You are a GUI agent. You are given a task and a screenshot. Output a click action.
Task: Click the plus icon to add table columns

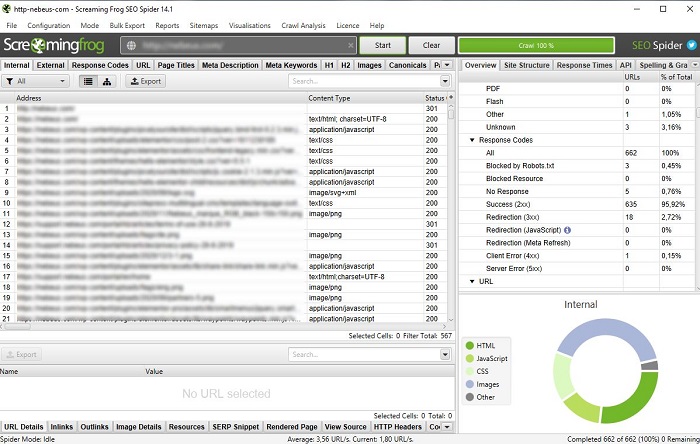tap(451, 97)
